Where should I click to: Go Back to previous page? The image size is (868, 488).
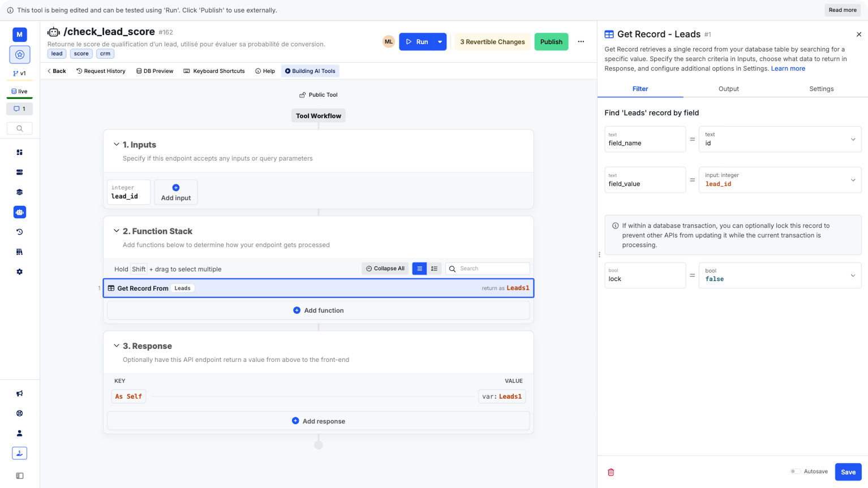coord(57,71)
